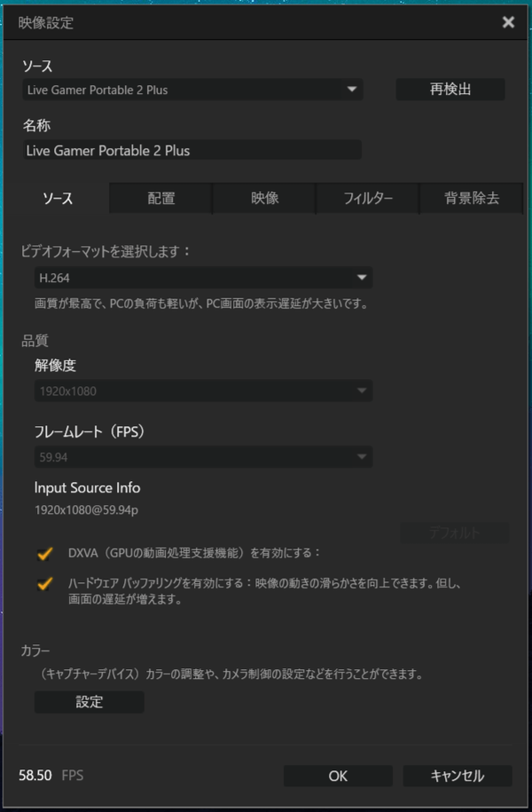Screen dimensions: 532x812
Task: Confirm with the OK button
Action: [338, 776]
